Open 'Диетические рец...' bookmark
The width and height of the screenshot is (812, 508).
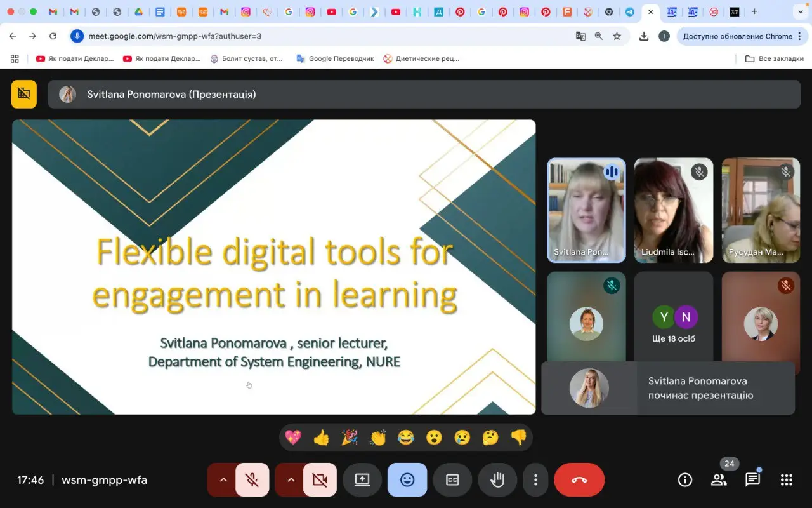click(x=421, y=58)
